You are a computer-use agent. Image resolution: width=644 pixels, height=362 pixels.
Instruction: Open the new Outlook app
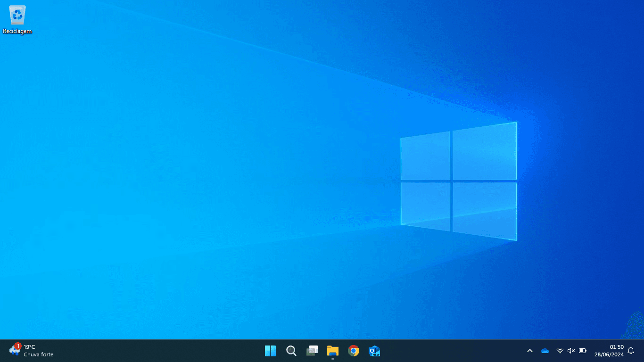[374, 351]
